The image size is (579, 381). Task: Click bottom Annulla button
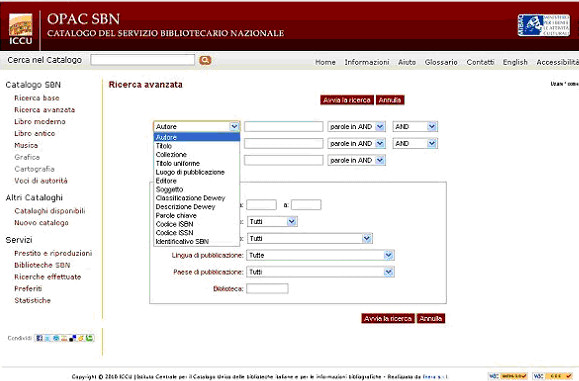tap(431, 319)
